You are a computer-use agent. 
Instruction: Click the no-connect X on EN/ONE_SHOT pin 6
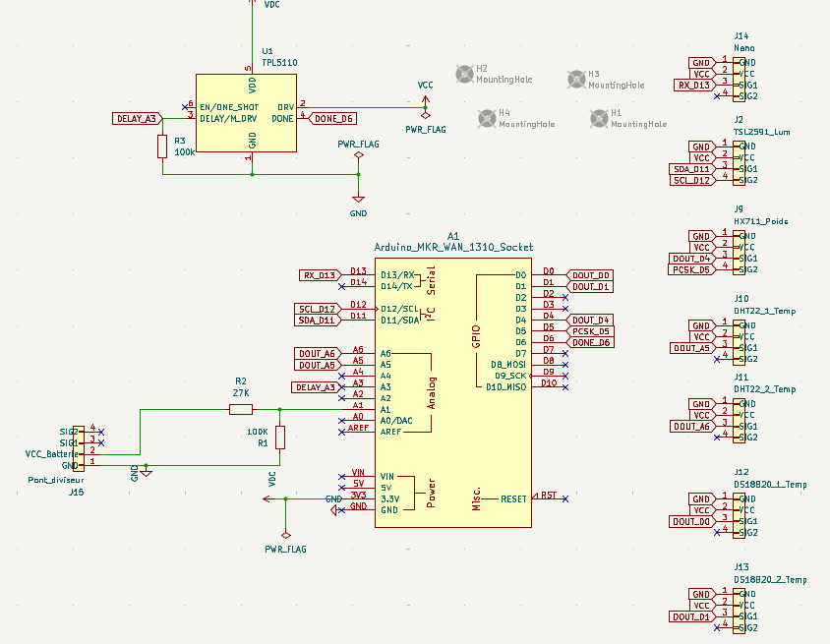coord(185,107)
